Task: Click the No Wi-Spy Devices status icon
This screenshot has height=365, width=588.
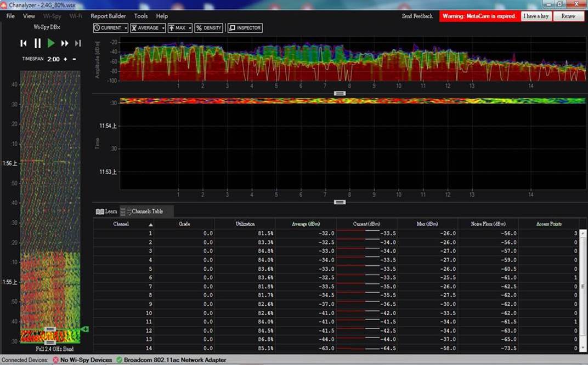Action: [55, 360]
